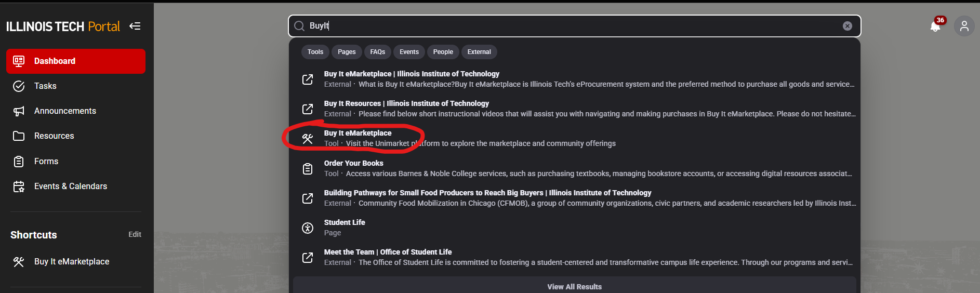The height and width of the screenshot is (293, 980).
Task: Click View All Results button
Action: (574, 286)
